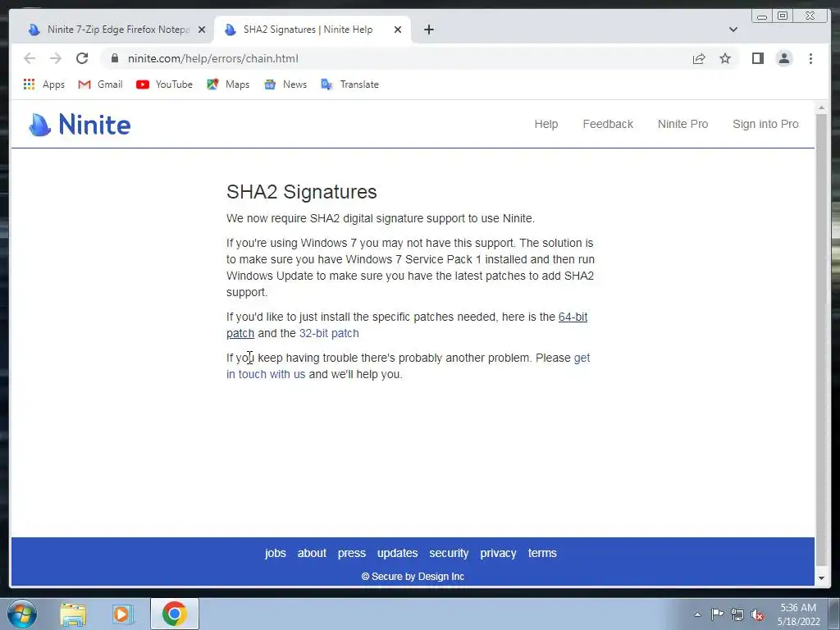This screenshot has width=840, height=630.
Task: Open the about footer link
Action: point(312,553)
